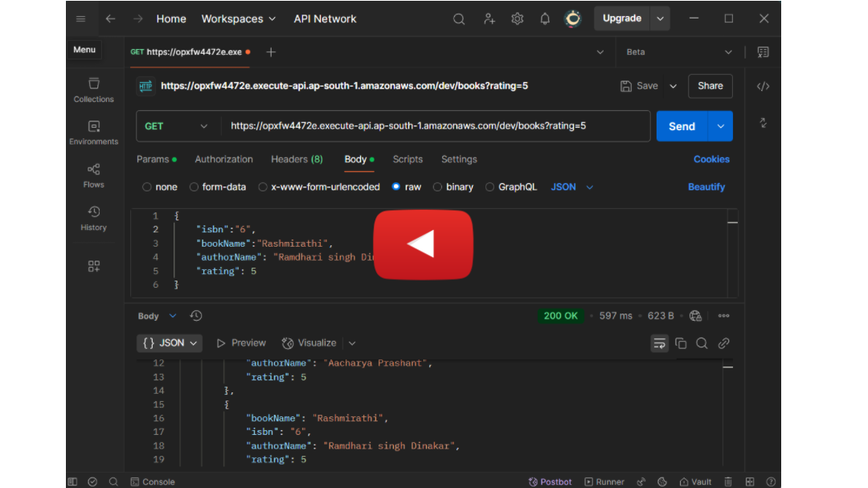Copy the response body with copy icon
This screenshot has height=488, width=868.
[681, 343]
